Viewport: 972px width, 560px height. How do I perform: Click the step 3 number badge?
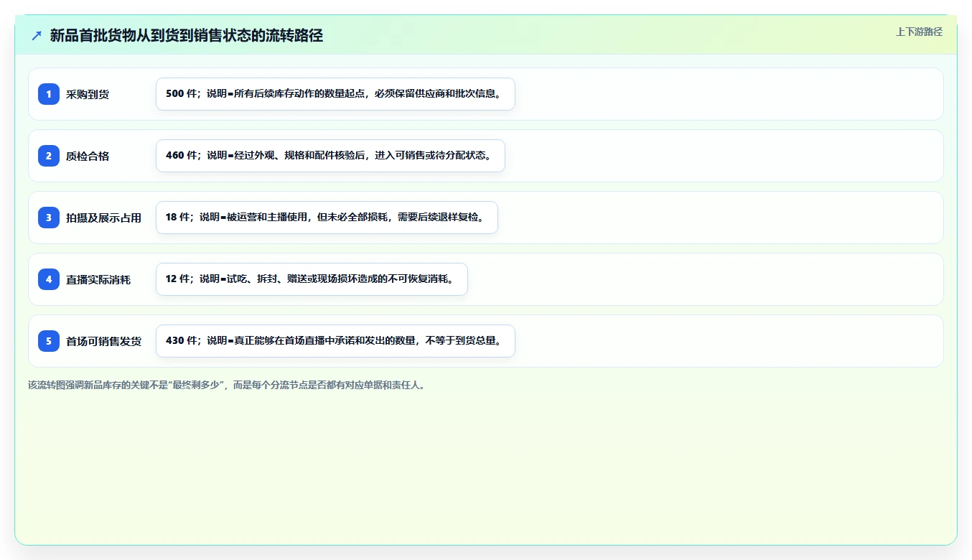[x=49, y=218]
